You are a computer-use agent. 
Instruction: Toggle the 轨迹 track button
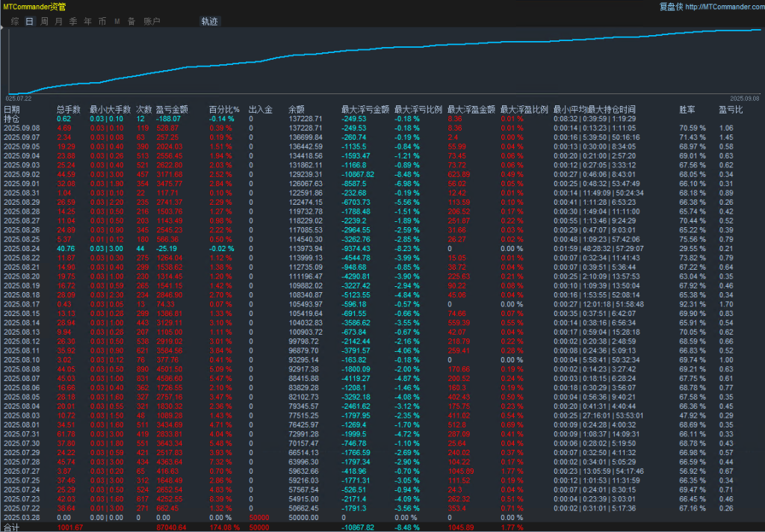(x=210, y=22)
